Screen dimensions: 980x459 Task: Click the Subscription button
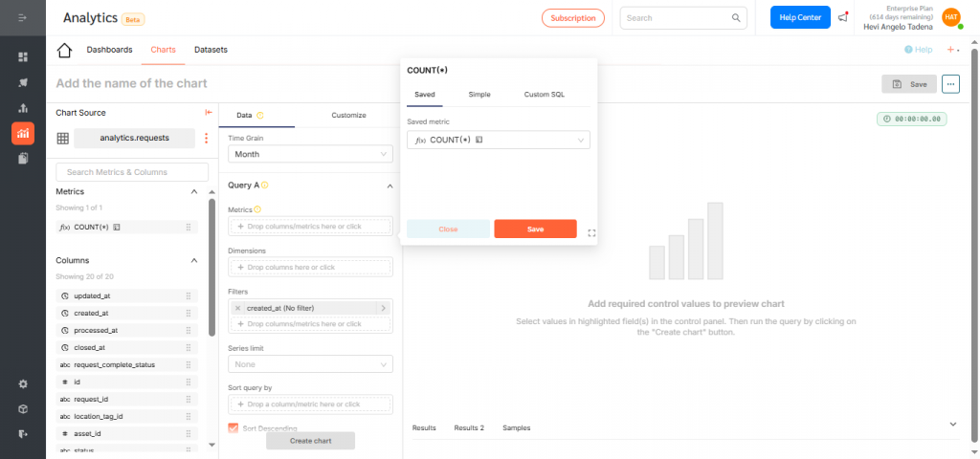573,17
